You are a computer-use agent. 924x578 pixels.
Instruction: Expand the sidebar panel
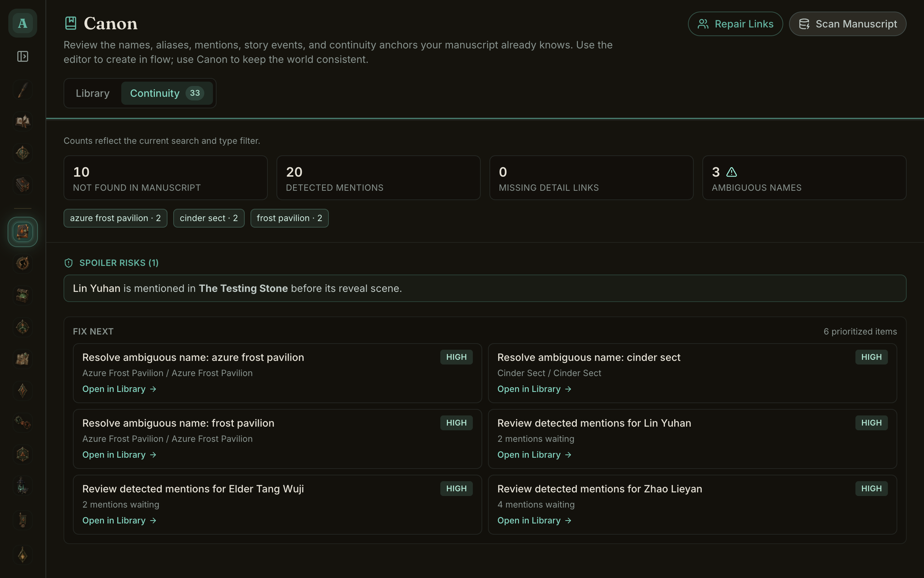click(x=22, y=57)
